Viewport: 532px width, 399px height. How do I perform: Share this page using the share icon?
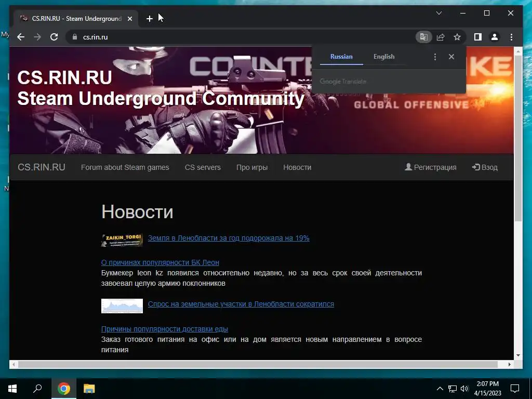coord(441,37)
